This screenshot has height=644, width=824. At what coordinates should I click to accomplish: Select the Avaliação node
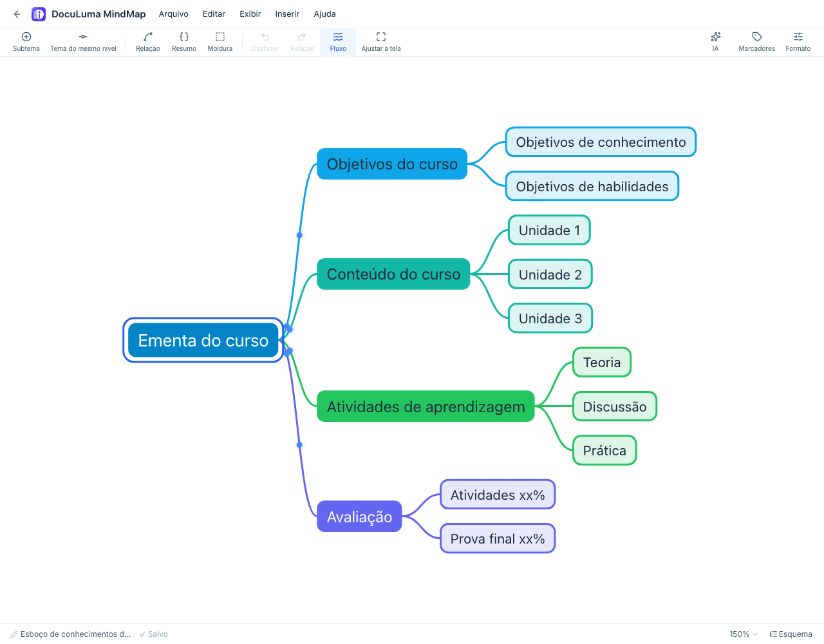[359, 516]
